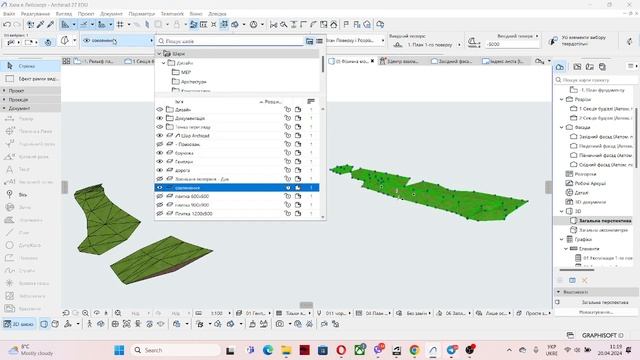Viewport: 640px width, 360px height.
Task: Click the Marquee tool in Toolbox
Action: tap(31, 78)
